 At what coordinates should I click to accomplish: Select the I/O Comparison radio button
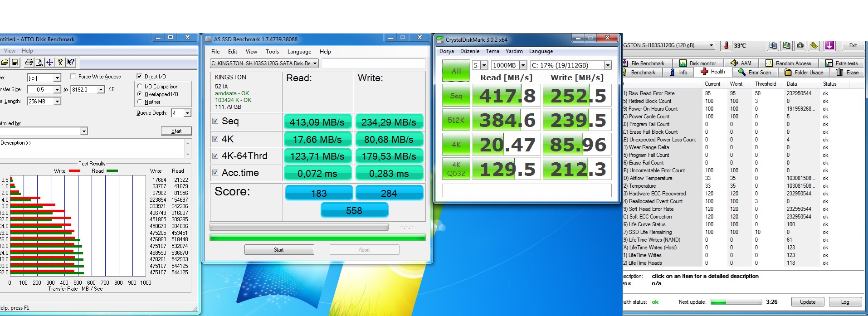pyautogui.click(x=140, y=86)
